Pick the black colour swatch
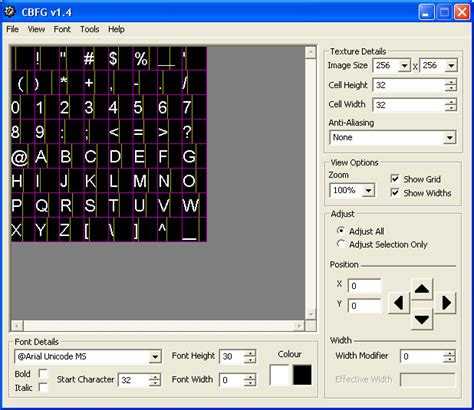 pos(302,375)
